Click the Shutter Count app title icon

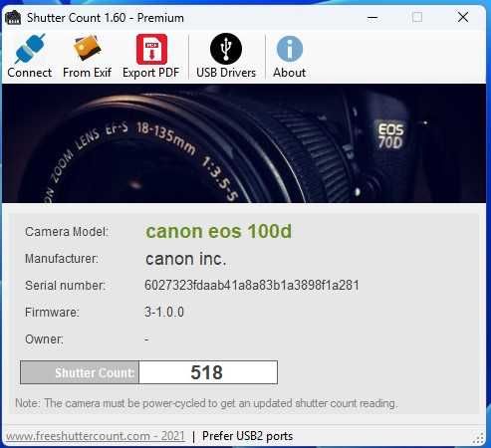pyautogui.click(x=13, y=18)
